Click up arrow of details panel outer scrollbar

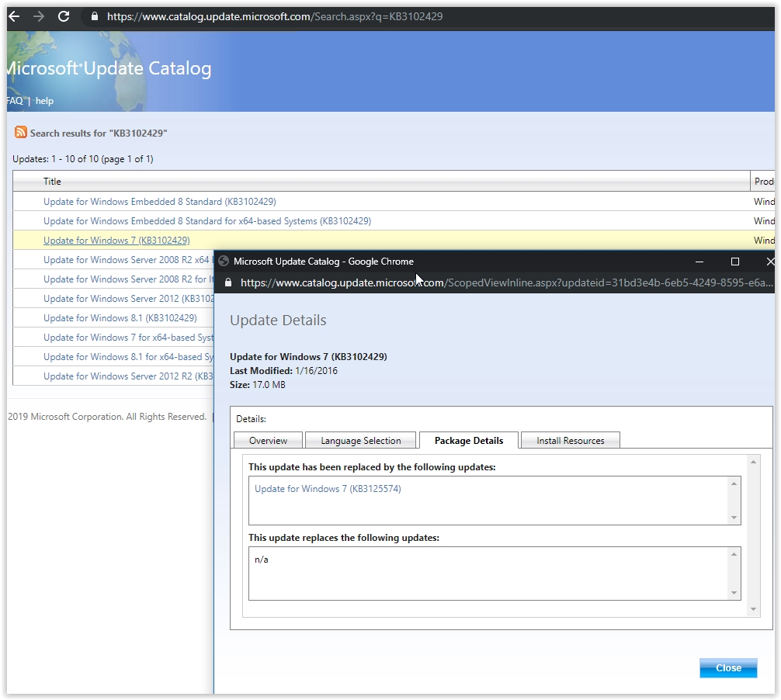[x=753, y=462]
